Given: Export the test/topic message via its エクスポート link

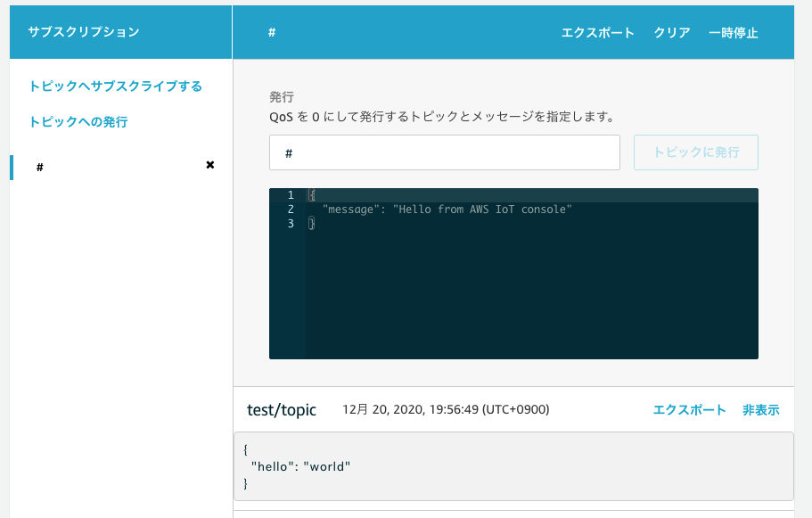Looking at the screenshot, I should [689, 410].
